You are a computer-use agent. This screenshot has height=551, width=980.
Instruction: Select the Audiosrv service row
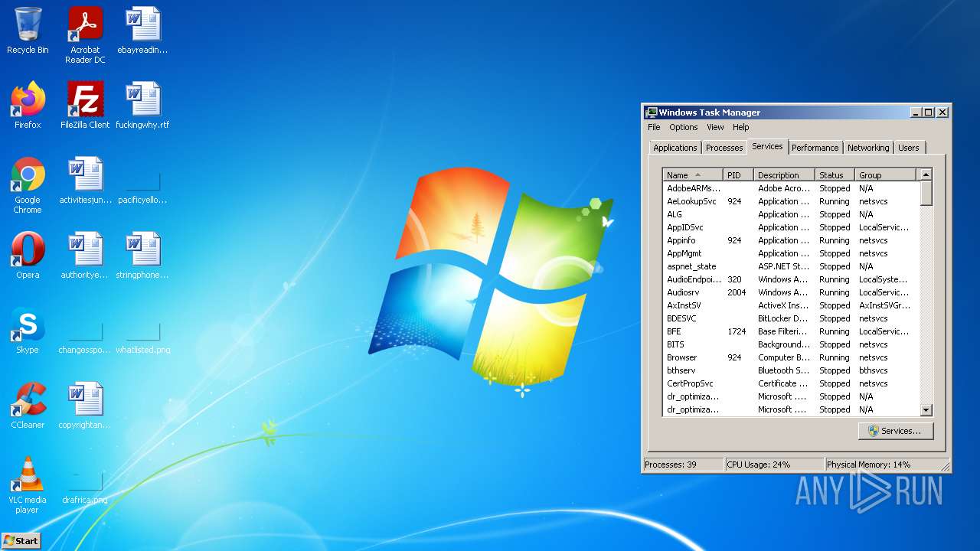(791, 292)
